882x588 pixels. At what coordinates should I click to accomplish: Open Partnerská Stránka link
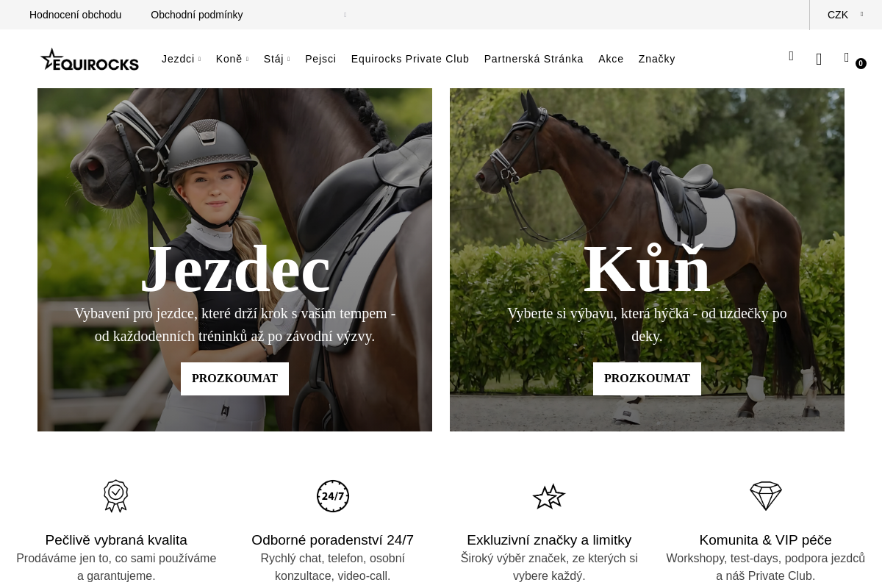point(534,59)
